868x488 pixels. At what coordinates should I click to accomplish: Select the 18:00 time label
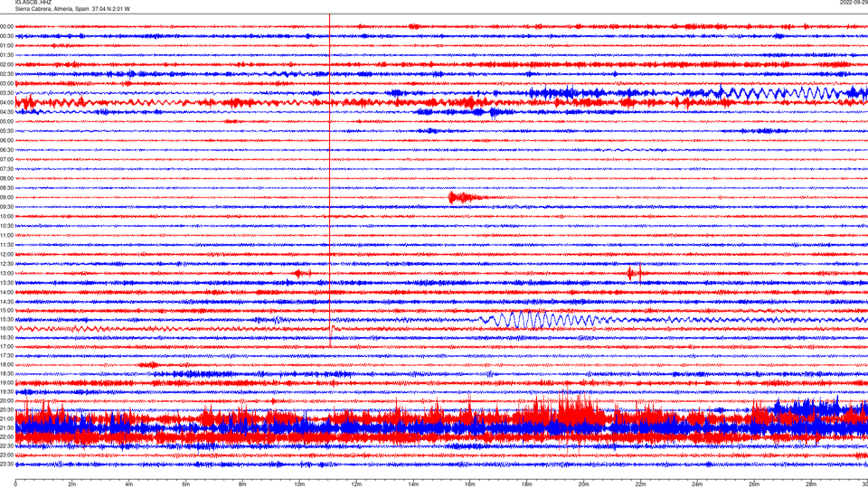[6, 364]
